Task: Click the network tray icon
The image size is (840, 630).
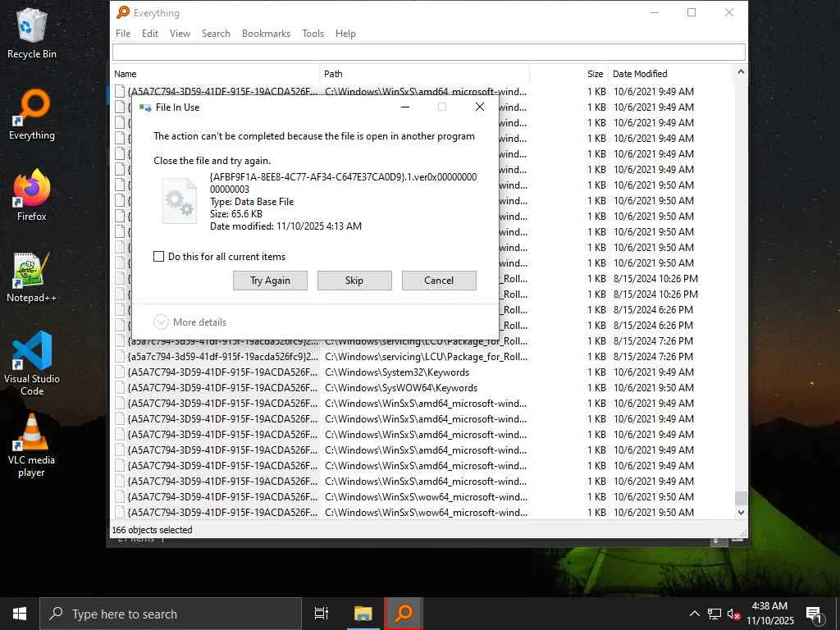Action: (x=714, y=614)
